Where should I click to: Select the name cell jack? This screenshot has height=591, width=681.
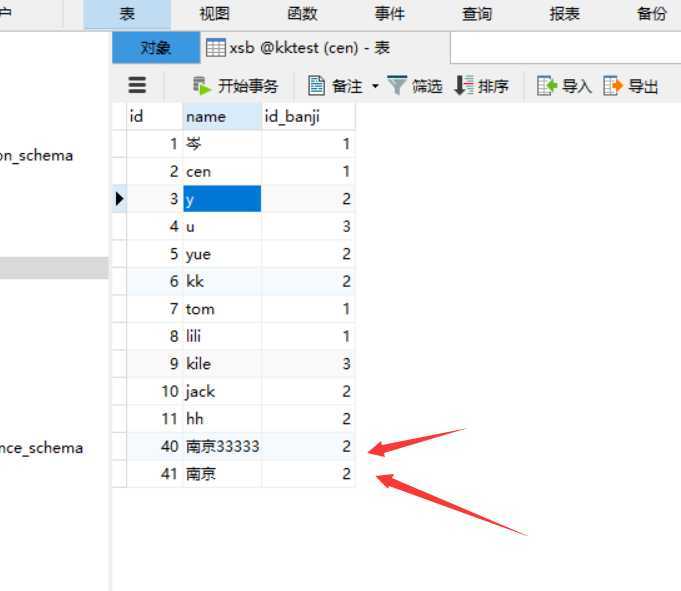click(x=222, y=391)
